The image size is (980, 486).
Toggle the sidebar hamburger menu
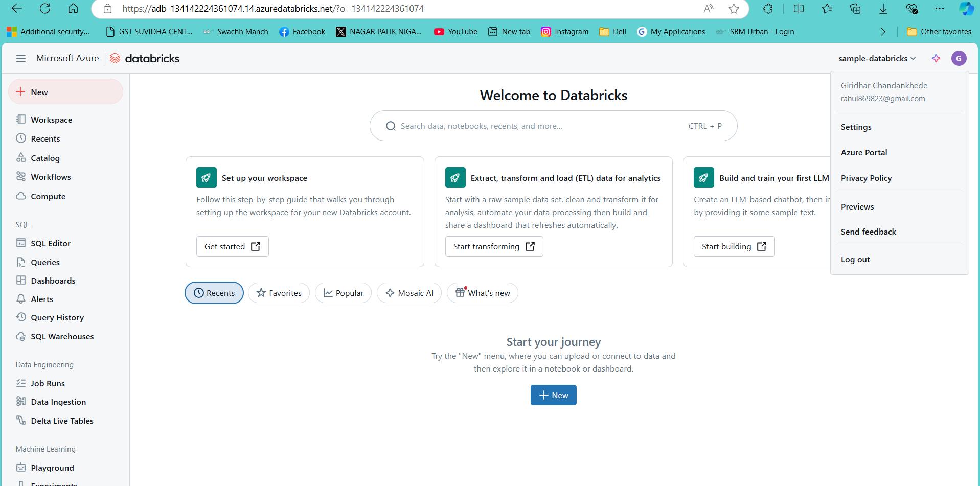pyautogui.click(x=21, y=58)
